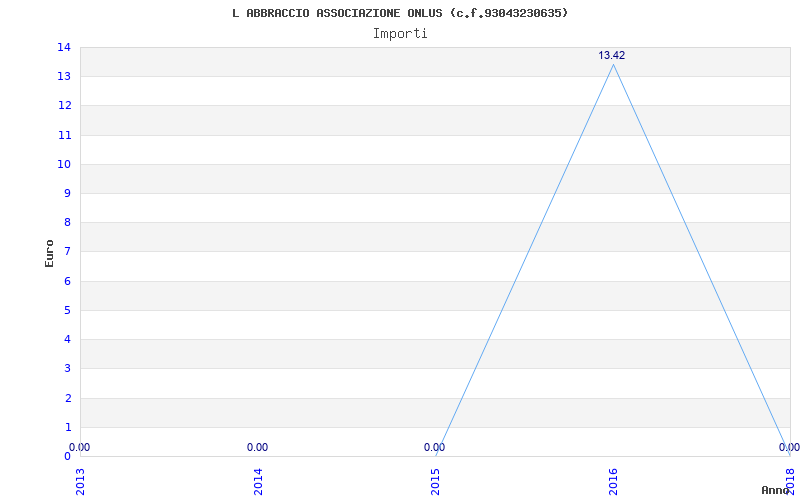Click the 13.42 peak data label
800x500 pixels.
pos(611,56)
